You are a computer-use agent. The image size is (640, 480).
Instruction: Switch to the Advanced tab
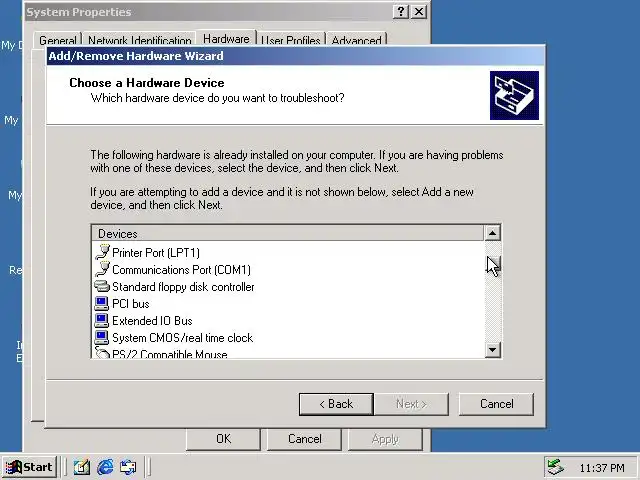click(356, 40)
